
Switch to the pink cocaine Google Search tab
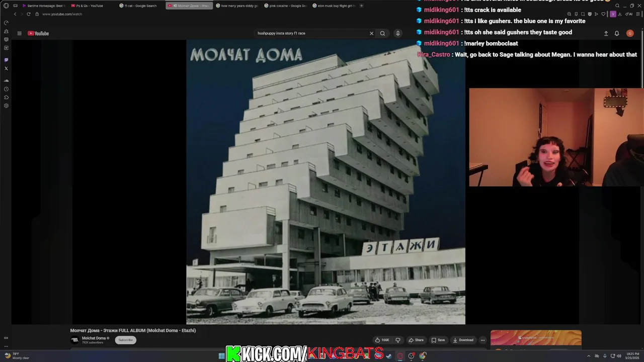click(285, 6)
